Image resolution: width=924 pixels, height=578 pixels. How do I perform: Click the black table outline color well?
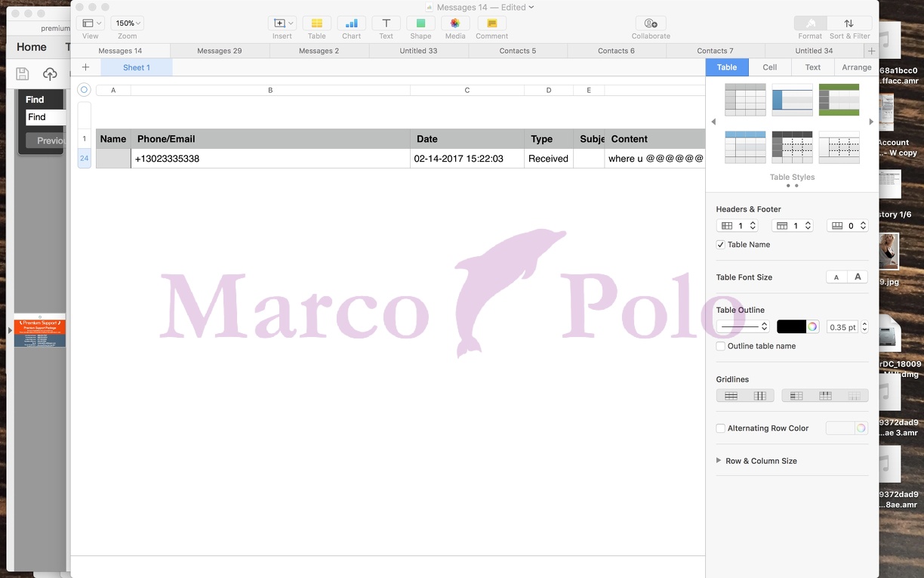pyautogui.click(x=791, y=326)
